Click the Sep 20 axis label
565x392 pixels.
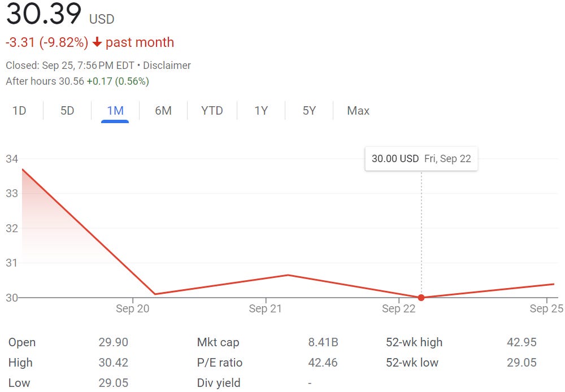click(133, 309)
